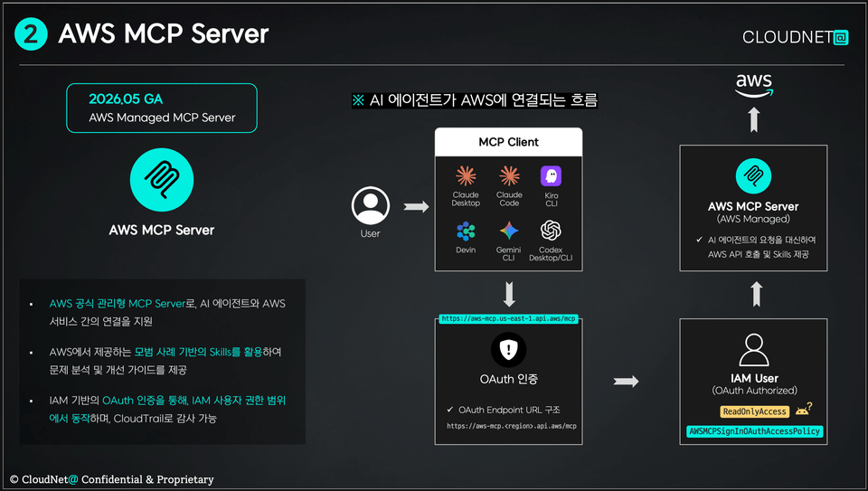Click the OAuth shield icon
Viewport: 868px width, 491px height.
pos(508,350)
